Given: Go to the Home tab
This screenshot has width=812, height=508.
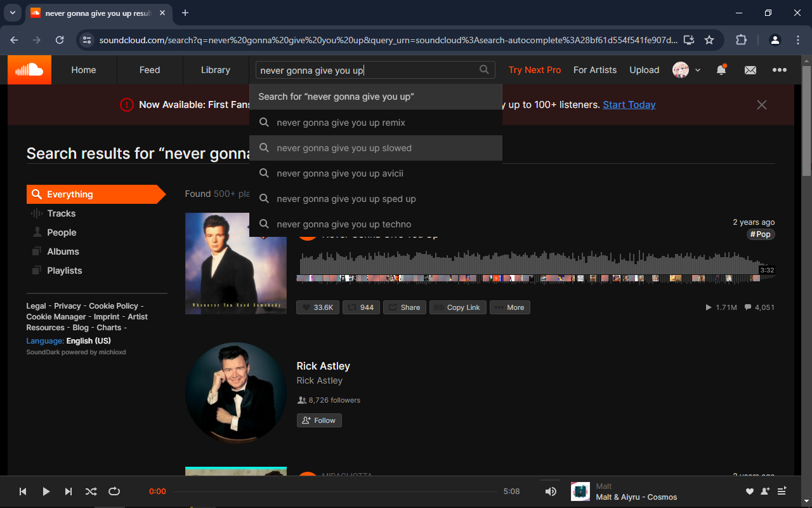Looking at the screenshot, I should pyautogui.click(x=84, y=70).
